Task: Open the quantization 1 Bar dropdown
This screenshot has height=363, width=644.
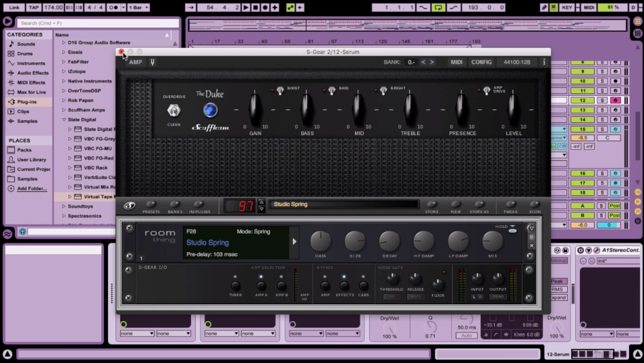Action: 138,7
